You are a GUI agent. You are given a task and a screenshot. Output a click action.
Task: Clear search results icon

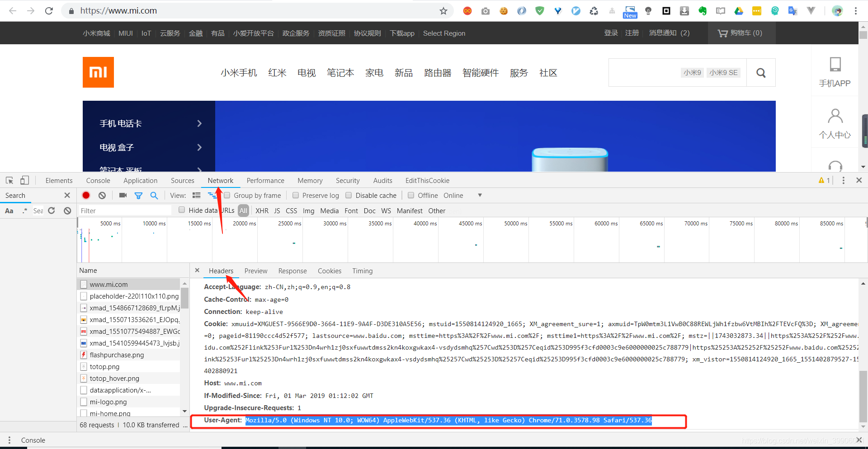67,210
